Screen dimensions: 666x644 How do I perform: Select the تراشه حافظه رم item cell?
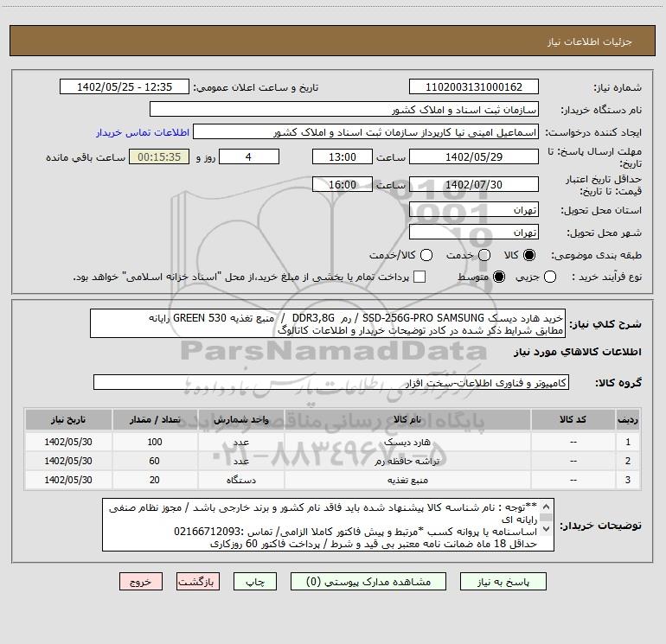point(407,461)
